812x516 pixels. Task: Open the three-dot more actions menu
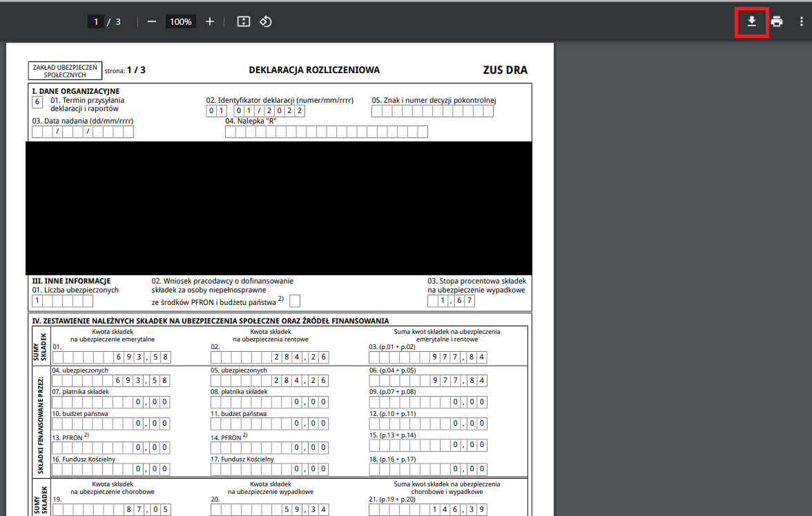801,22
